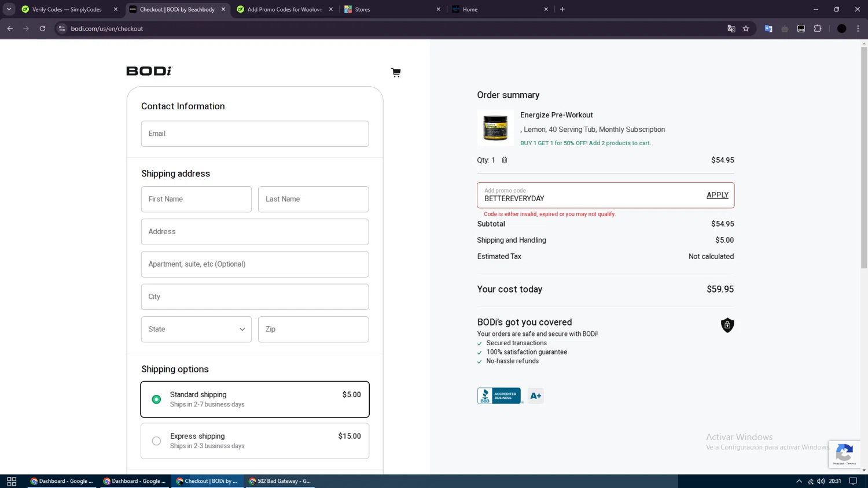868x488 pixels.
Task: Click the Windows Start button
Action: click(12, 481)
